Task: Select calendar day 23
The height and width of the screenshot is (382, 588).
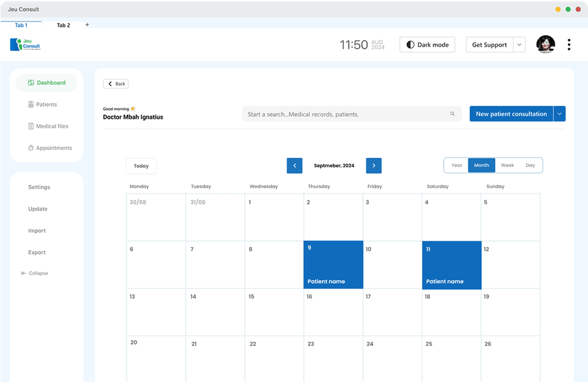Action: tap(334, 359)
